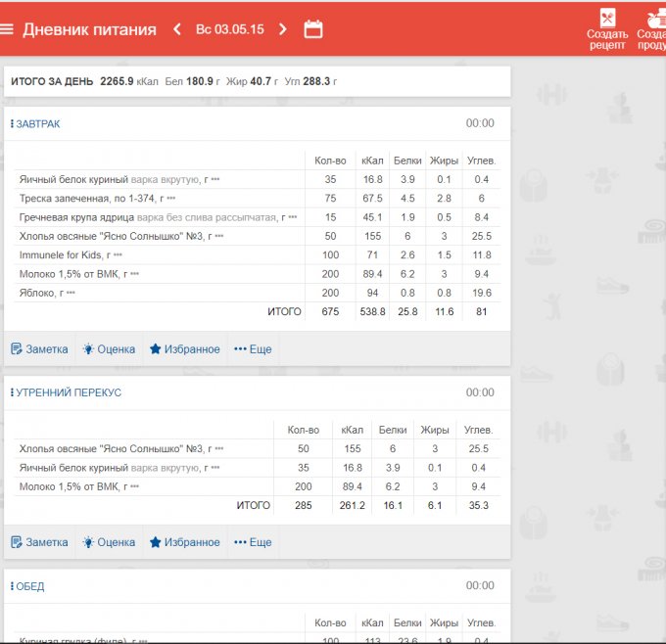The height and width of the screenshot is (644, 666).
Task: Go to next day arrow
Action: (283, 29)
